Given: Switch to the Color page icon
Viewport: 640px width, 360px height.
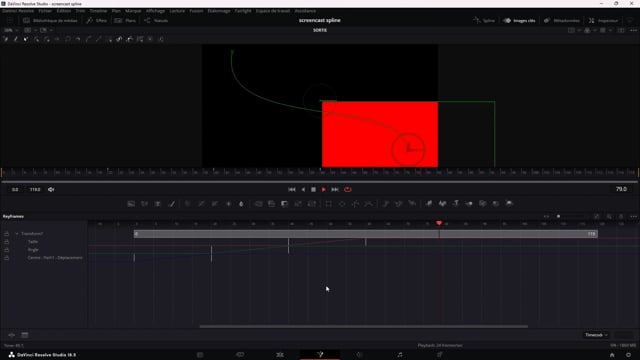Looking at the screenshot, I should [360, 355].
